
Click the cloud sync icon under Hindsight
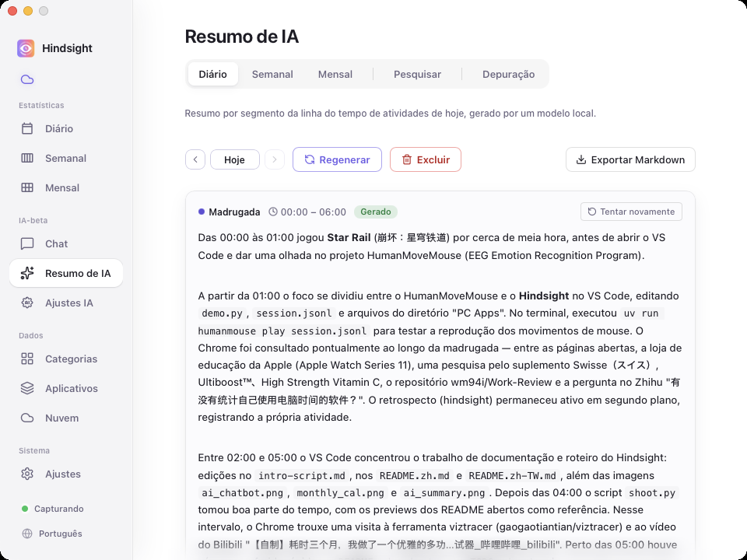(27, 79)
